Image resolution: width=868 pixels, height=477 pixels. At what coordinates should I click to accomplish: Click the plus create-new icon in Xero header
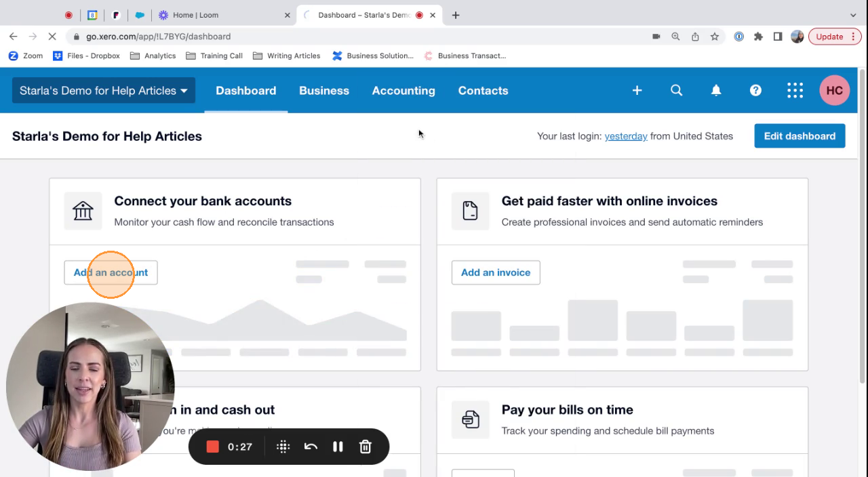(637, 90)
